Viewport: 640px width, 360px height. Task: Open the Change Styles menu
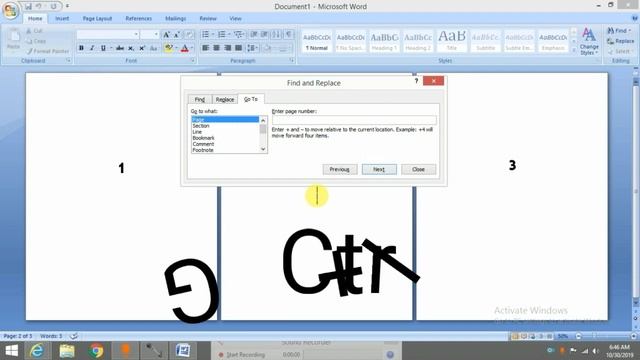click(x=589, y=42)
